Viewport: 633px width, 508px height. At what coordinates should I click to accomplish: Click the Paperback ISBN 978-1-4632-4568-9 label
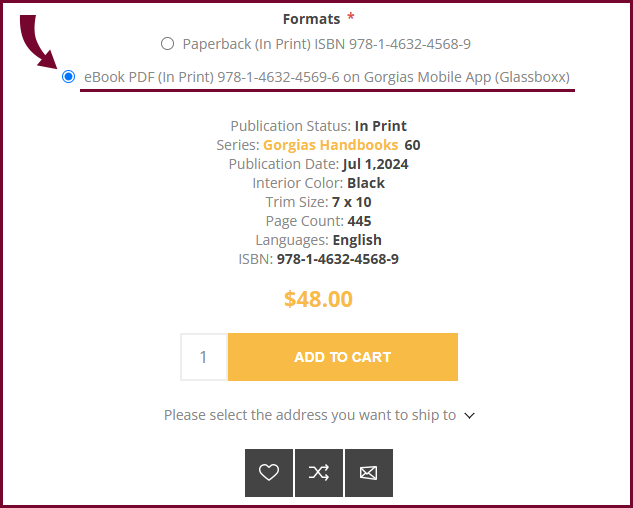[327, 44]
